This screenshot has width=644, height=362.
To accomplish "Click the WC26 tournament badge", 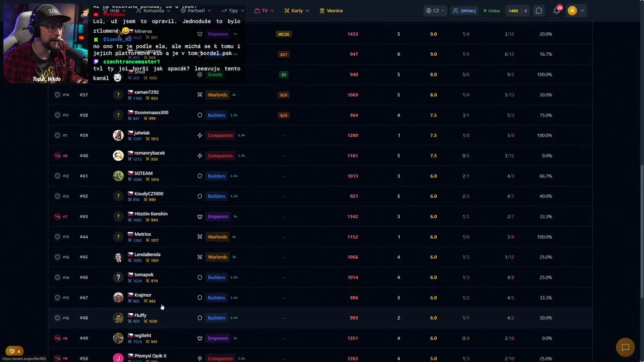I will 284,34.
